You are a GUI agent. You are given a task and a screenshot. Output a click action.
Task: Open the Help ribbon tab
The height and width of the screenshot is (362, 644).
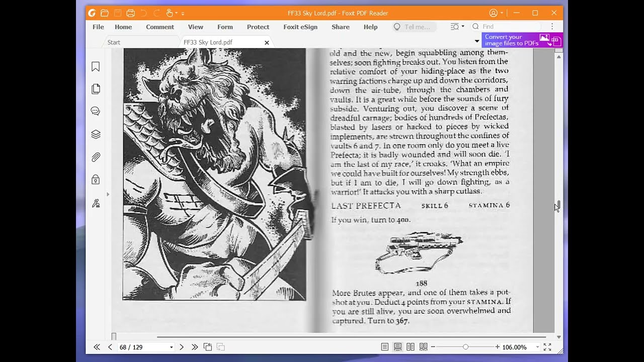tap(371, 27)
